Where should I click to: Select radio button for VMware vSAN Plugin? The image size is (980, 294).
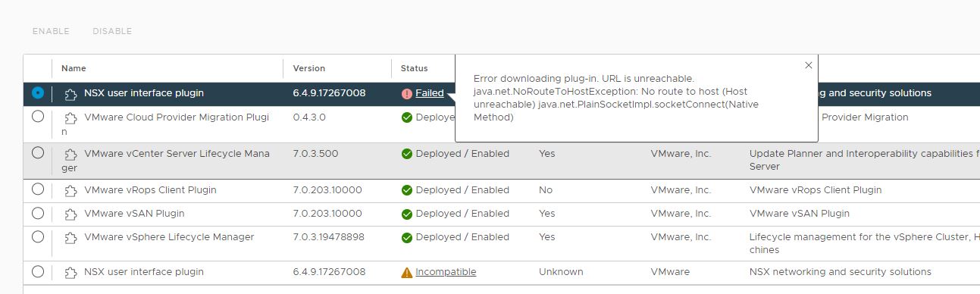tap(38, 213)
